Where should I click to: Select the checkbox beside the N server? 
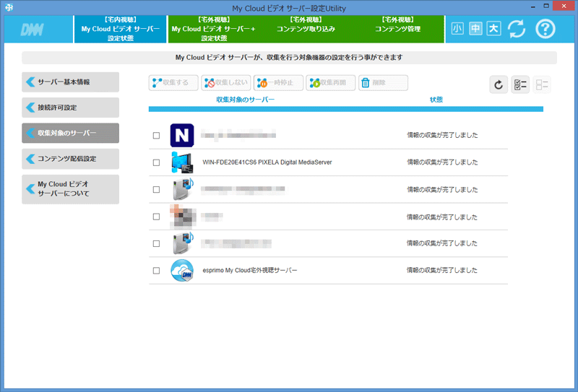point(156,136)
